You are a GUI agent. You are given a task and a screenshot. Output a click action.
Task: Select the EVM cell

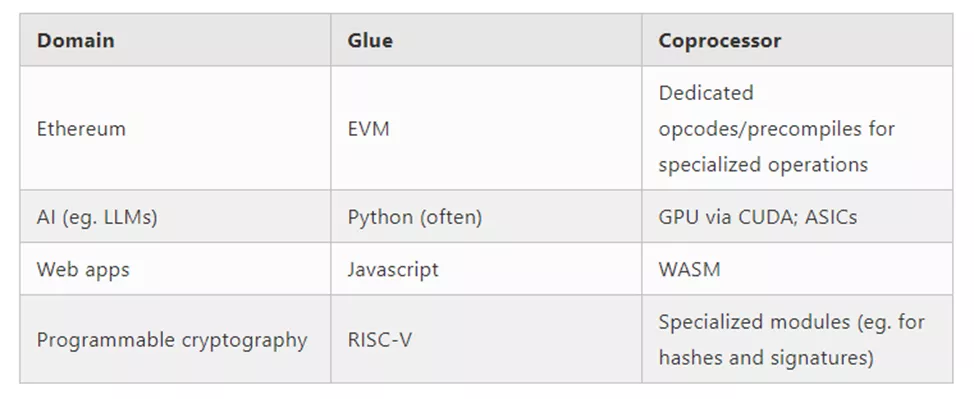[x=486, y=129]
